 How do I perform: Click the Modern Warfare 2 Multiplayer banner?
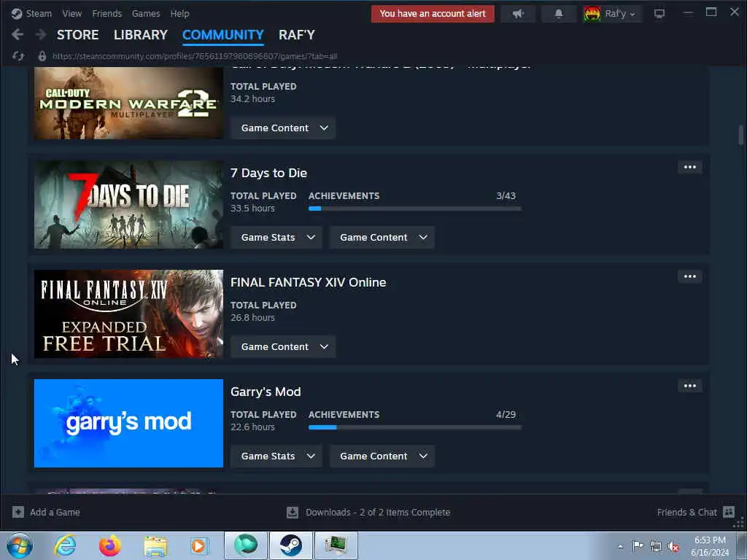128,103
